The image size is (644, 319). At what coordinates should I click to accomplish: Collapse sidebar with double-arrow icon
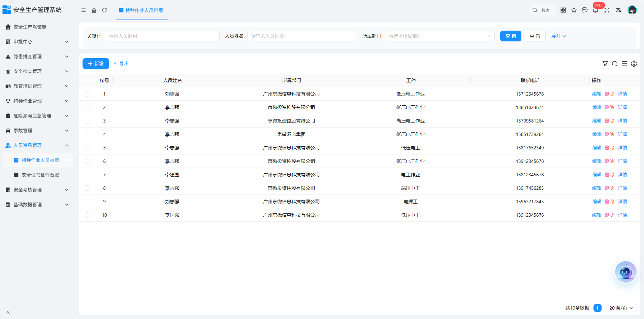pyautogui.click(x=8, y=312)
